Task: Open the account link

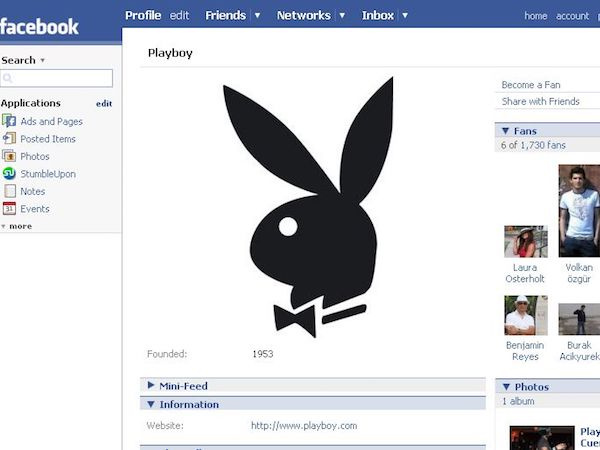Action: pos(572,16)
